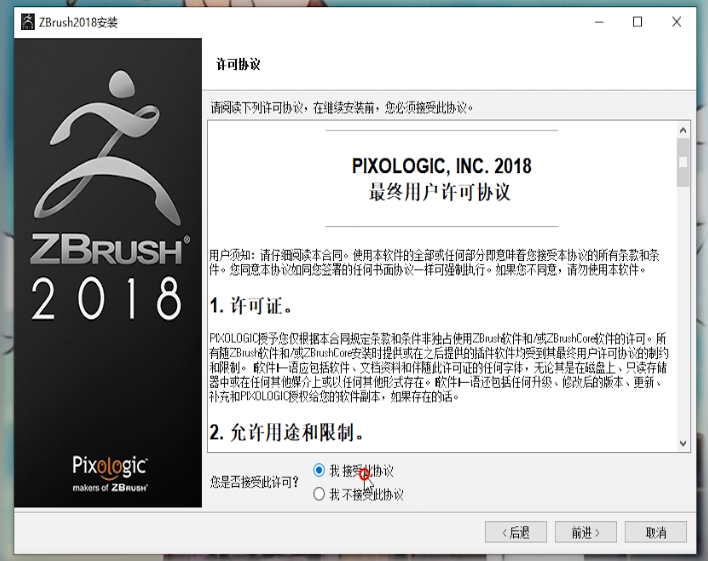This screenshot has width=708, height=561.
Task: Click the ZBrush installer title bar icon
Action: click(x=28, y=22)
